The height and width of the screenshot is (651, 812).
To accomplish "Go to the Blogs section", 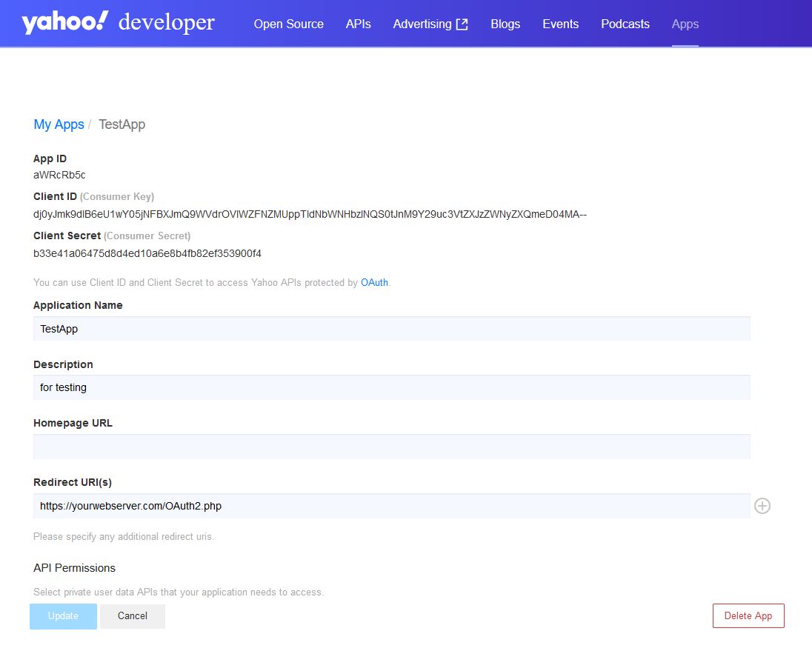I will [505, 24].
